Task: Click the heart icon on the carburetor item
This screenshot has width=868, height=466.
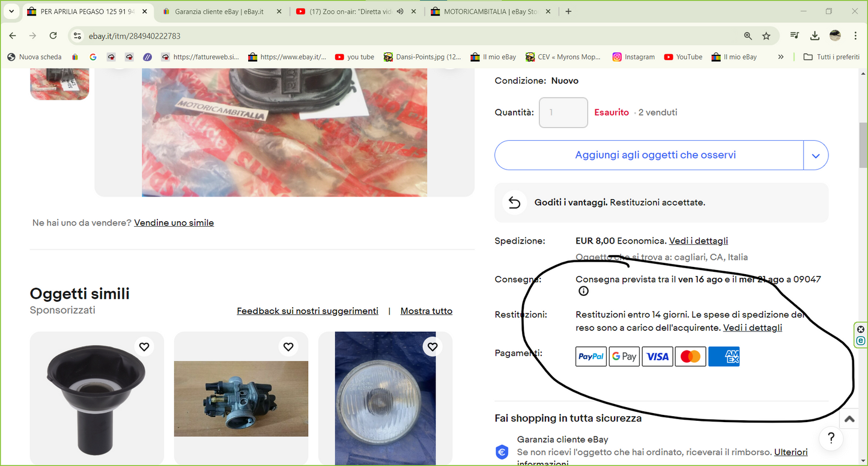Action: pyautogui.click(x=288, y=347)
